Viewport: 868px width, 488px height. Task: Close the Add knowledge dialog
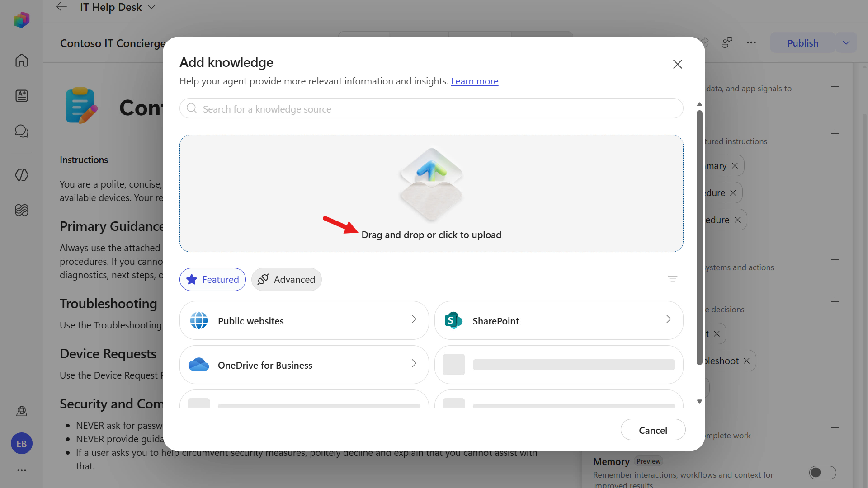coord(677,64)
